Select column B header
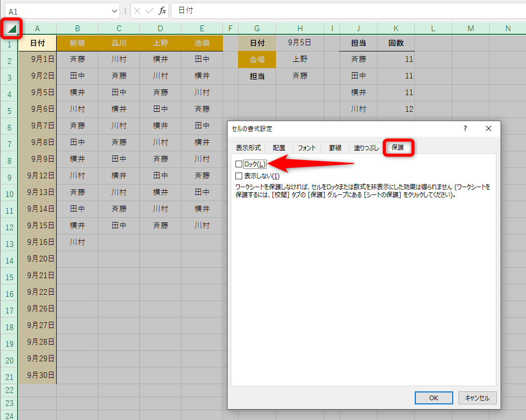This screenshot has width=526, height=420. click(77, 29)
